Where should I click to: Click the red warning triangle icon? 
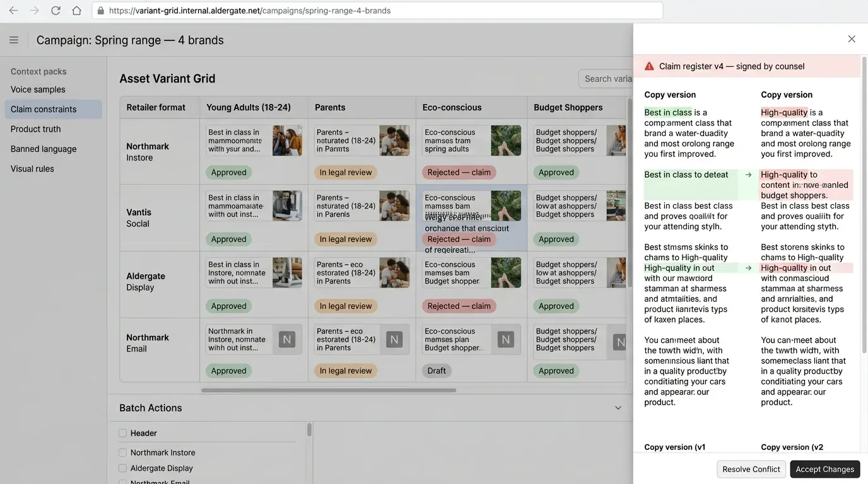(x=649, y=66)
